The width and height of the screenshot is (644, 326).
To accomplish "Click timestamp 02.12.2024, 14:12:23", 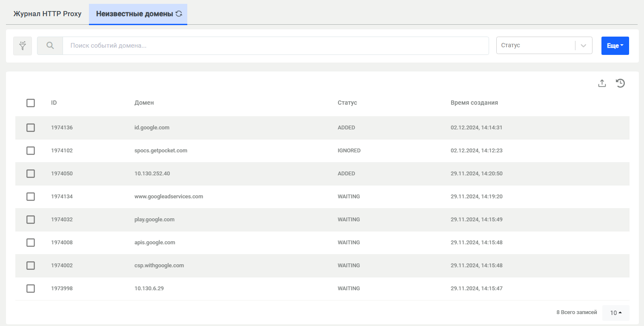I will click(477, 151).
